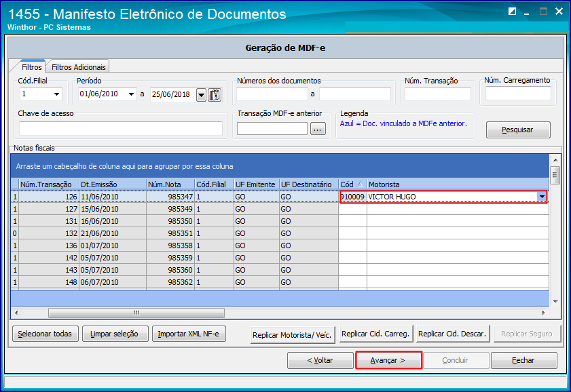Click Replicar Motorista/ Veíc. button
The width and height of the screenshot is (571, 392).
click(x=293, y=335)
